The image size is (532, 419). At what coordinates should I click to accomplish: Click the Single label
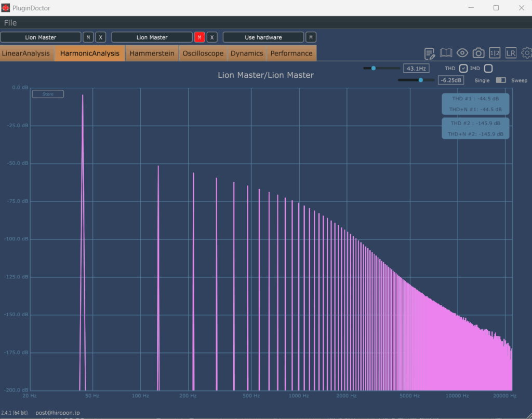pyautogui.click(x=482, y=80)
